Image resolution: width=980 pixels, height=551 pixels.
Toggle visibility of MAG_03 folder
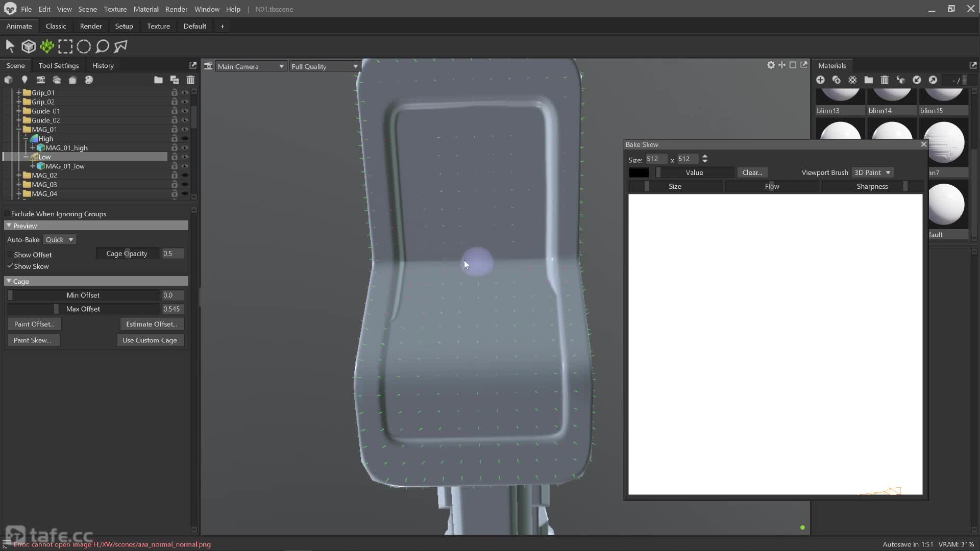(185, 185)
